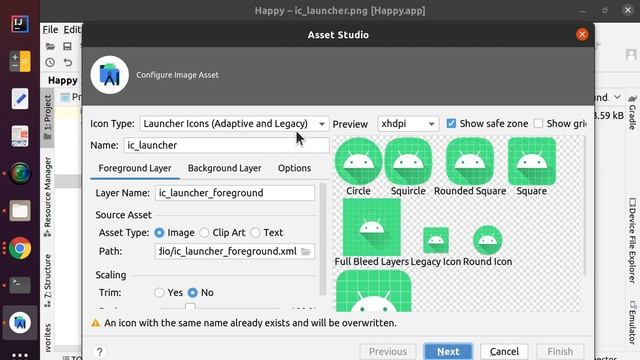
Task: Click the clock sync toolbar icon
Action: (50, 62)
